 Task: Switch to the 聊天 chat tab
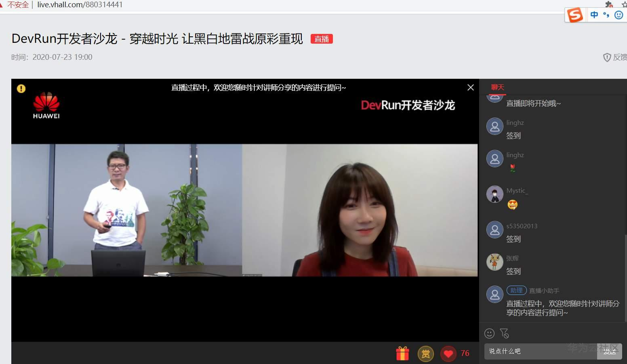(497, 87)
